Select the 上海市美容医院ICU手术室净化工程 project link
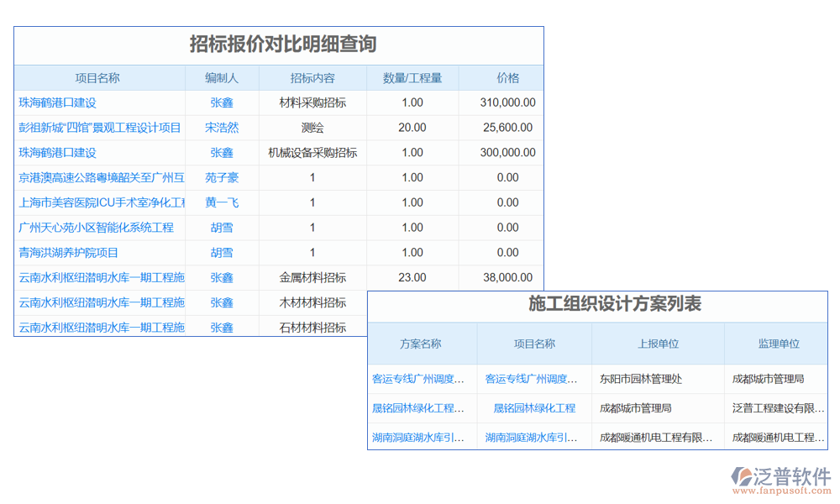The image size is (840, 504). 101,202
